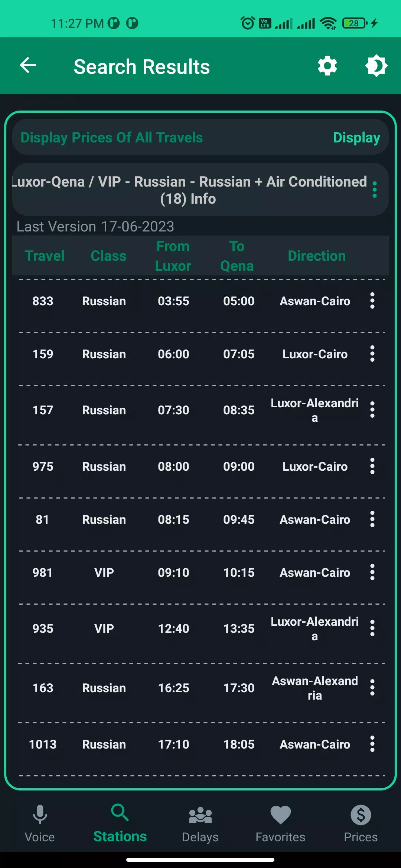Screen dimensions: 401x868
Task: Open options for train 833
Action: click(x=372, y=301)
